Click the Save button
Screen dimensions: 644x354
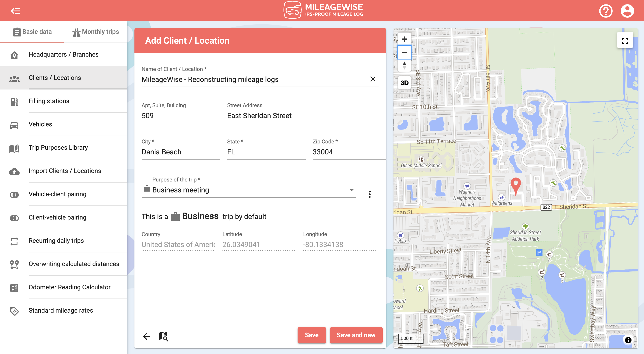tap(311, 335)
